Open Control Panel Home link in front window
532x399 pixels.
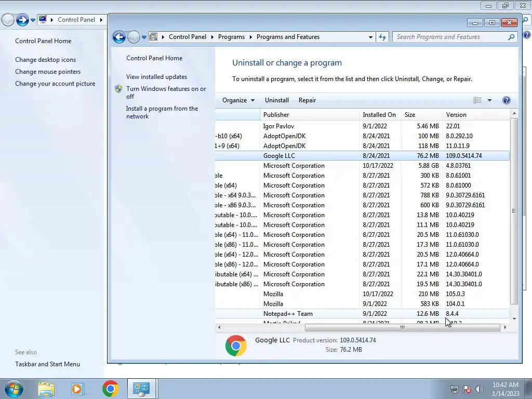154,58
